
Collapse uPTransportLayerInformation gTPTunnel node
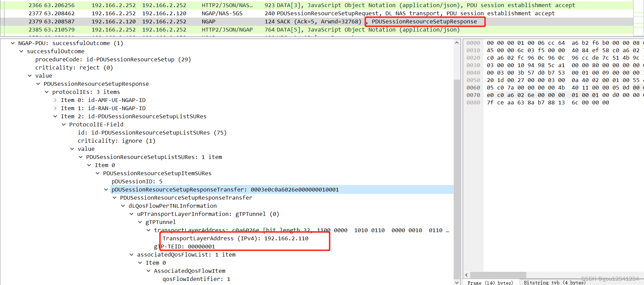[131, 214]
